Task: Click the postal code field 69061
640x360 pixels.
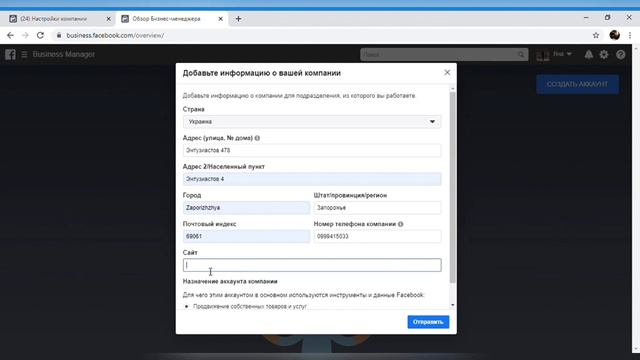Action: 246,236
